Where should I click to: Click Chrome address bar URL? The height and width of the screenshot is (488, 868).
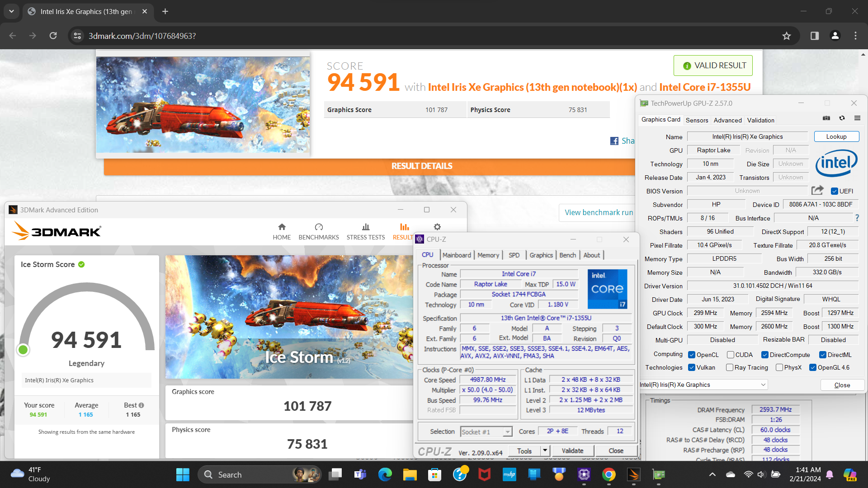coord(142,36)
